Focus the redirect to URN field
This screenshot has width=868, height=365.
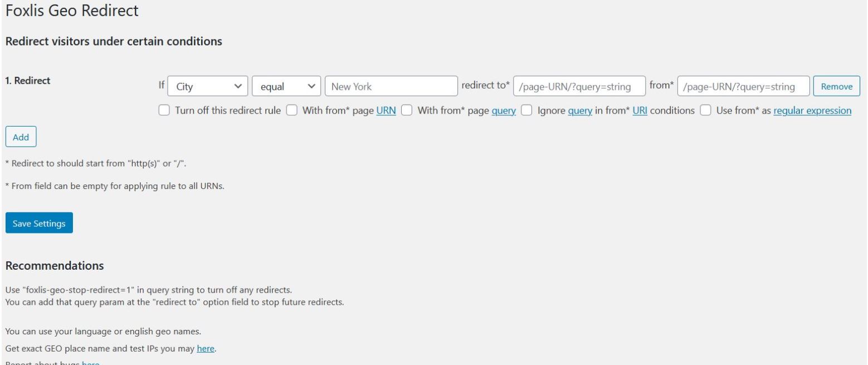click(579, 86)
